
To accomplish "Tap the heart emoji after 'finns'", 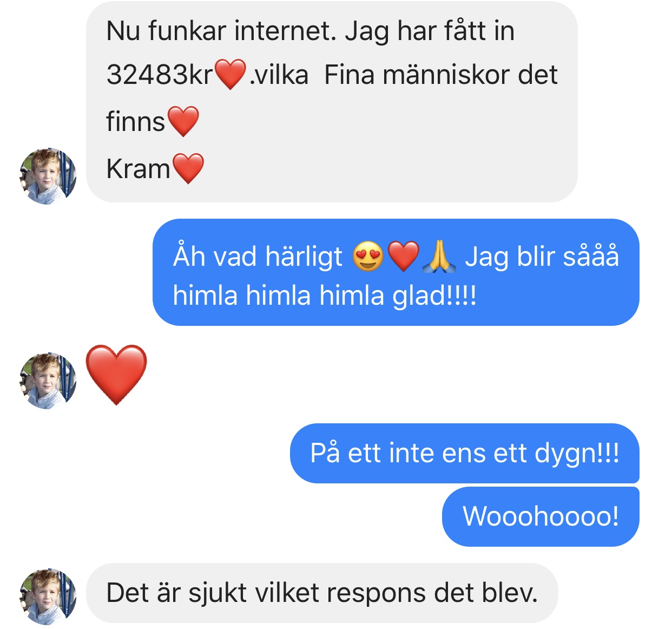I will (183, 121).
